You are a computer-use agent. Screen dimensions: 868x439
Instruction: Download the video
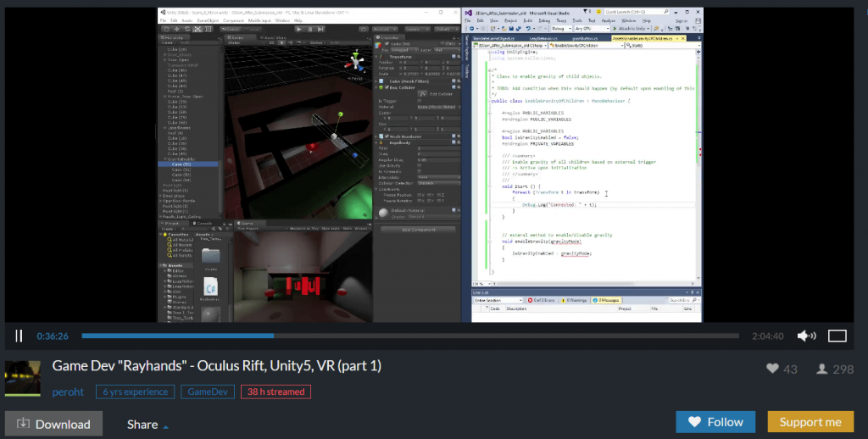(53, 424)
